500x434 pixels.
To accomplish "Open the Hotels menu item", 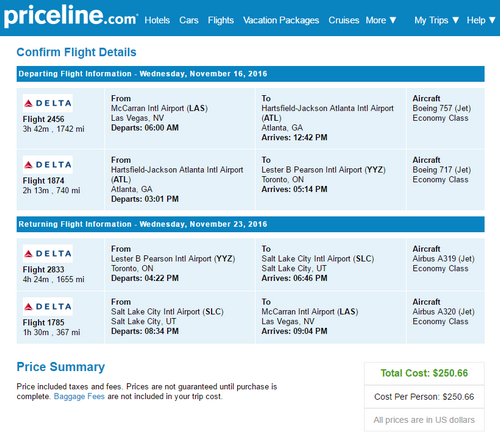I will [157, 20].
